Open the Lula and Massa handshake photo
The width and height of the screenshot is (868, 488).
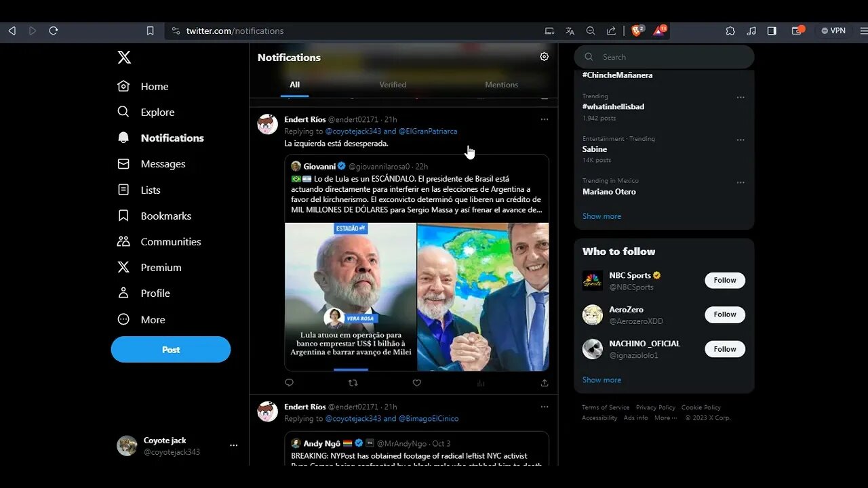coord(483,297)
